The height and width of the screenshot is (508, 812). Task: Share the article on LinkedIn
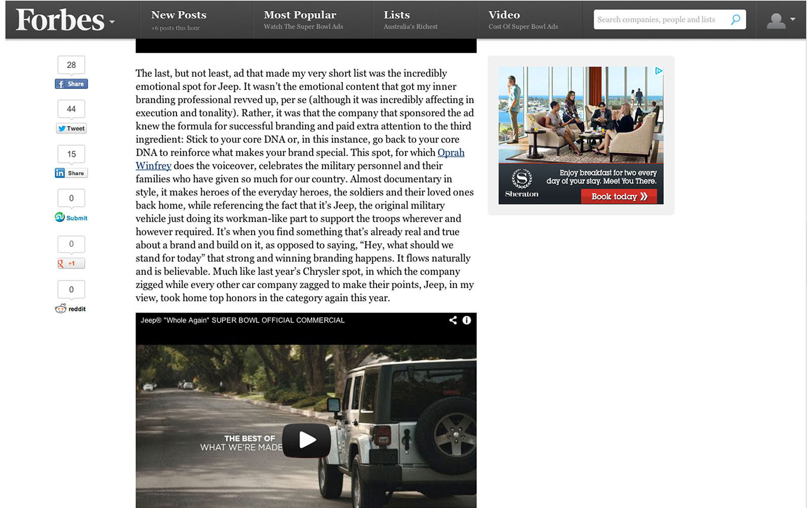71,173
